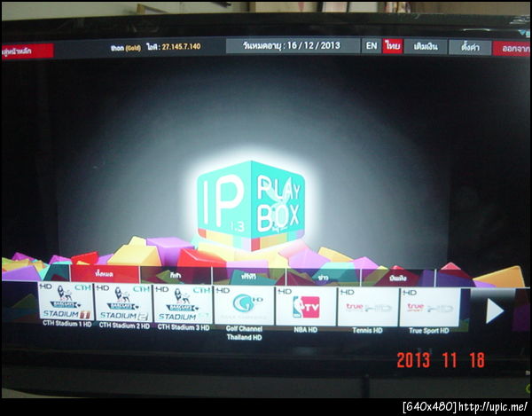Click the CTH Stadium 1 HD caption text
Screen dimensions: 532x416
tap(67, 324)
